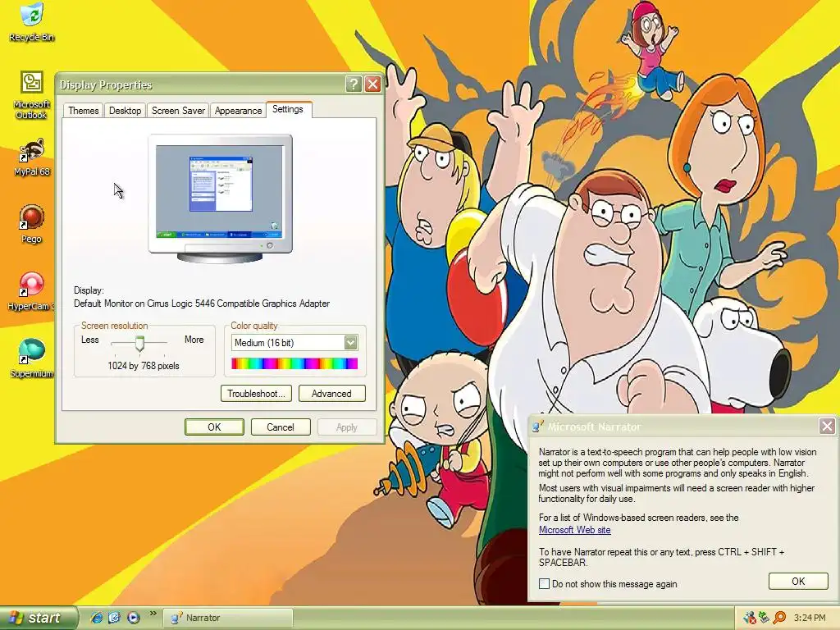Click the "More" resolution label
This screenshot has height=630, width=840.
coord(194,340)
